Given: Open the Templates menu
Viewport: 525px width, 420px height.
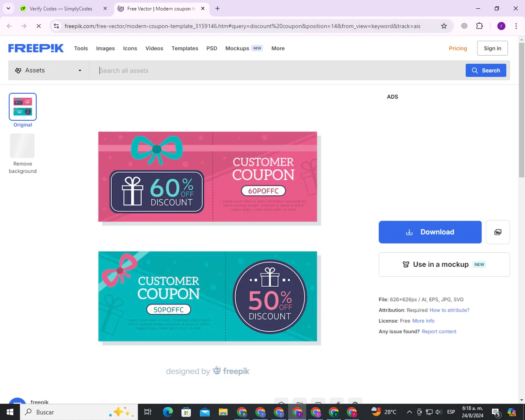Looking at the screenshot, I should coord(185,48).
